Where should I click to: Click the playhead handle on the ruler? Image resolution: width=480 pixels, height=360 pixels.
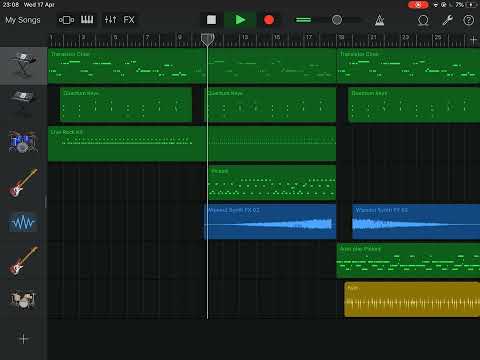(207, 39)
